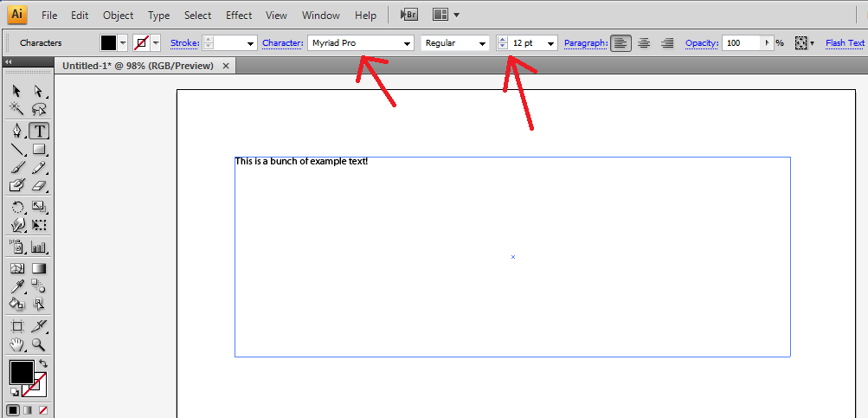
Task: Select the Zoom tool
Action: [x=39, y=344]
